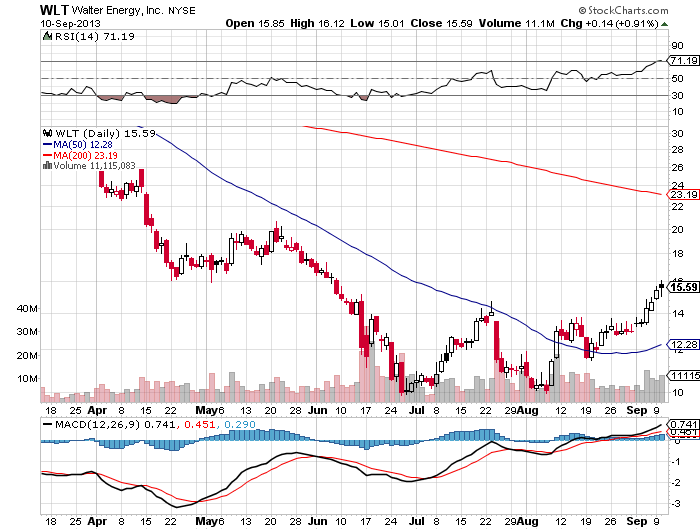Click the 10M volume axis label

[x=27, y=379]
